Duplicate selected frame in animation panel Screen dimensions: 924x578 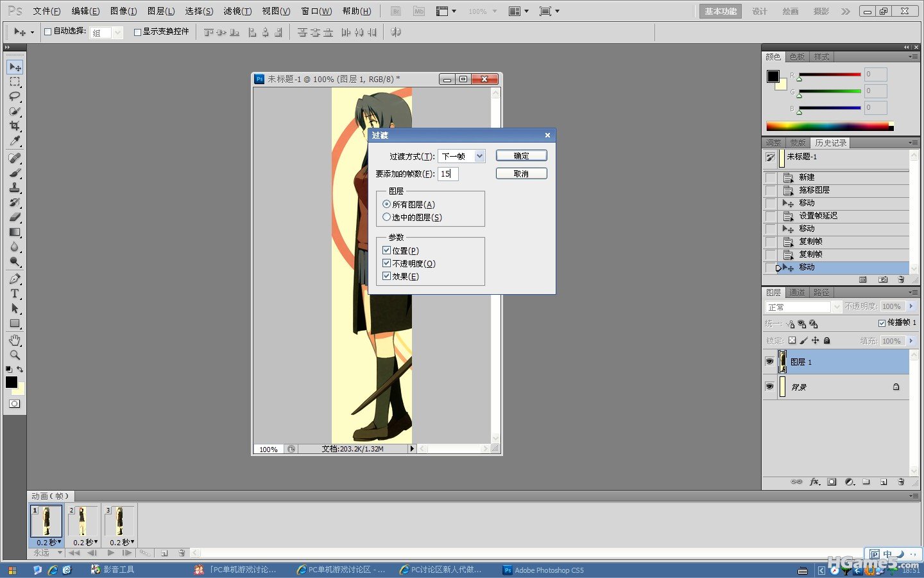pyautogui.click(x=164, y=553)
